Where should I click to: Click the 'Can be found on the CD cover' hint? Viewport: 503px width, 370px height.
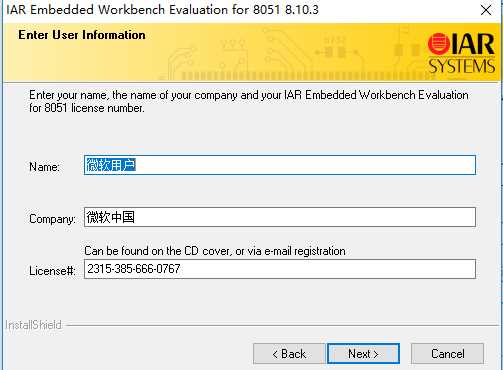[215, 251]
